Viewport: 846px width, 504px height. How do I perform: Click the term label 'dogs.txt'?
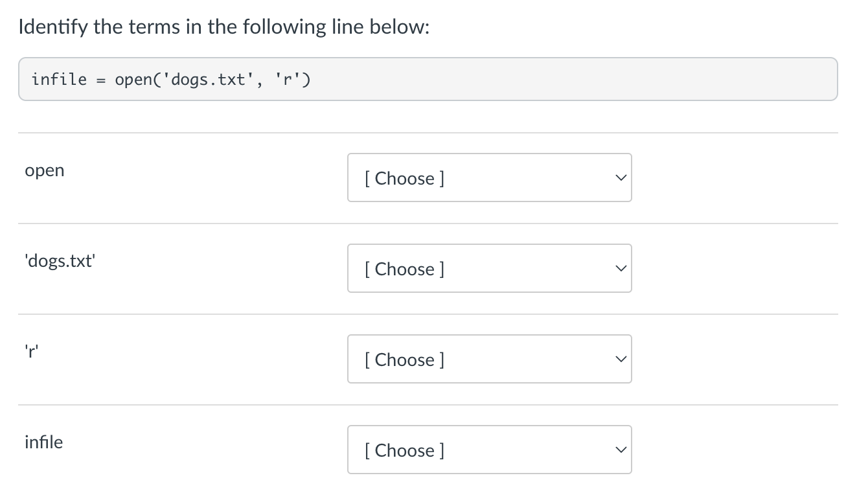point(60,261)
